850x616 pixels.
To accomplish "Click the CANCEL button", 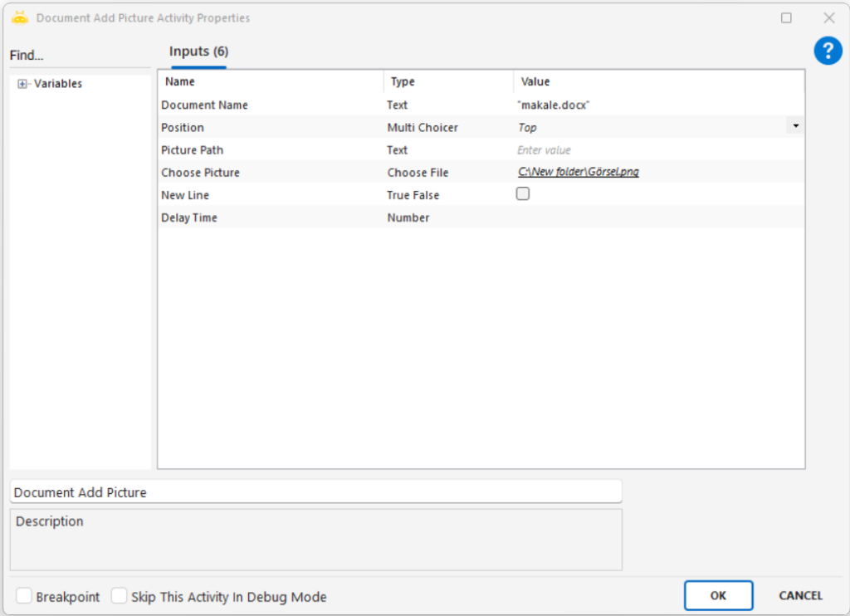I will pos(800,595).
